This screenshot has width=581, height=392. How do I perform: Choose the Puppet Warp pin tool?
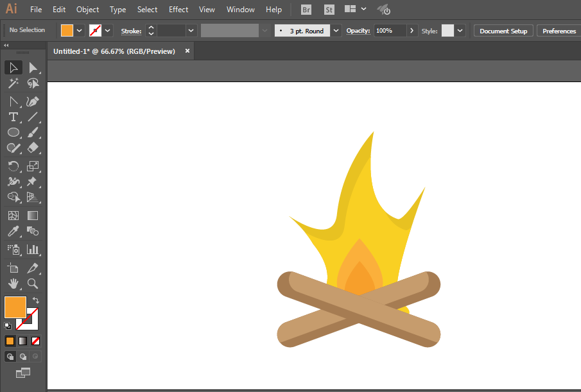33,182
